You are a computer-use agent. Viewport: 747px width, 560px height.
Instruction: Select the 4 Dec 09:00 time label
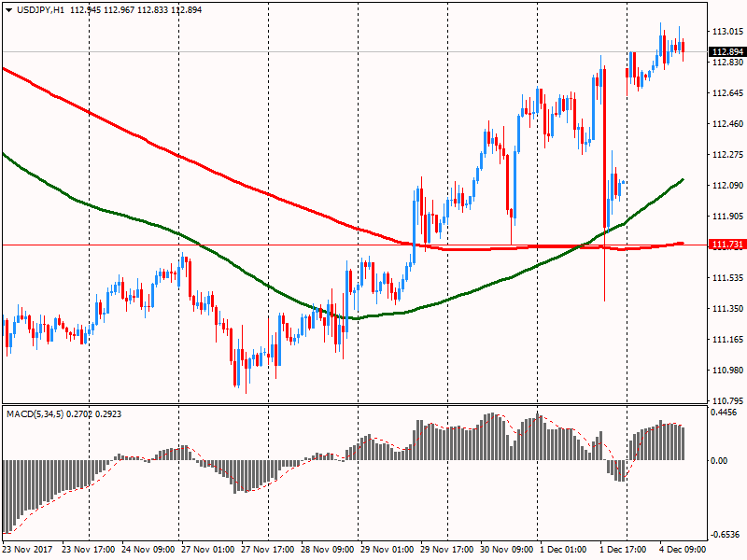pos(683,550)
